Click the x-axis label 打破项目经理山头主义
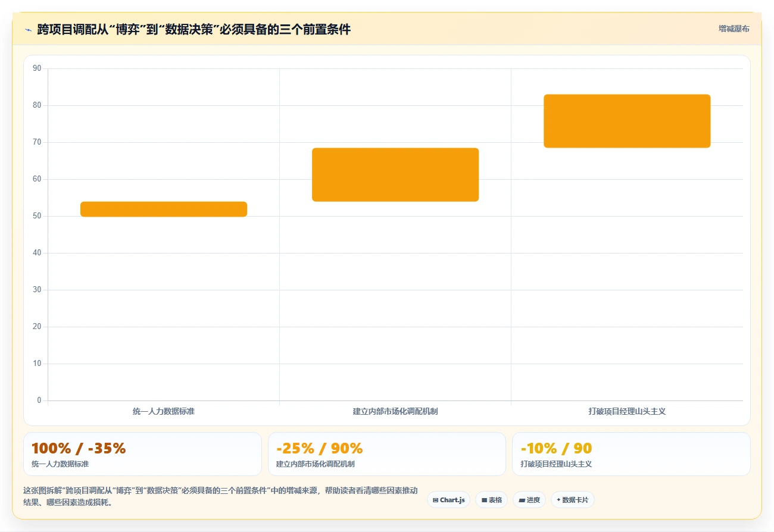774x532 pixels. pos(627,411)
